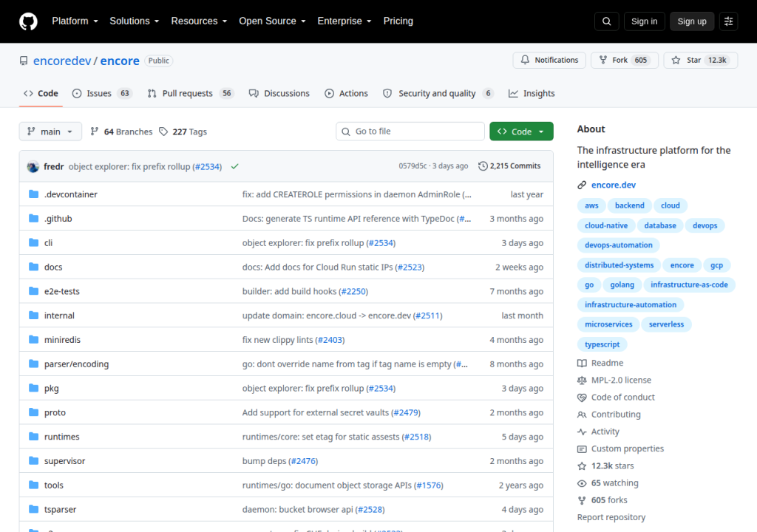The width and height of the screenshot is (757, 532).
Task: View the 227 Tags link
Action: [183, 132]
